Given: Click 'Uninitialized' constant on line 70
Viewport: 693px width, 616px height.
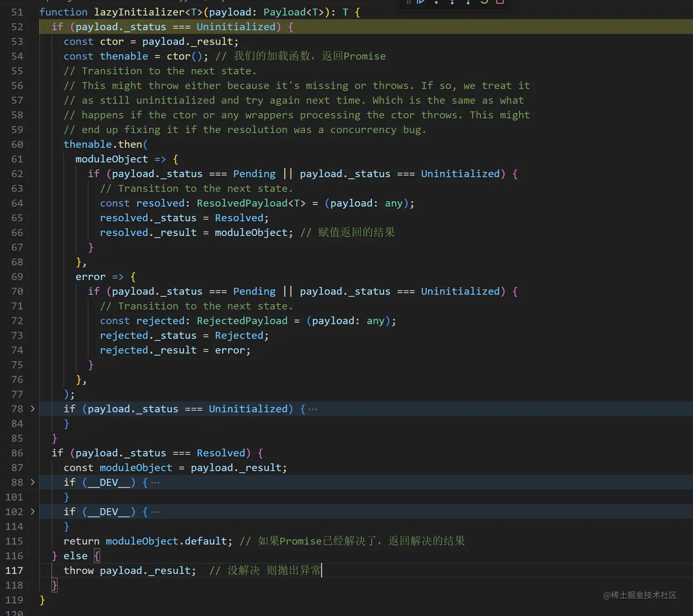Looking at the screenshot, I should tap(460, 291).
